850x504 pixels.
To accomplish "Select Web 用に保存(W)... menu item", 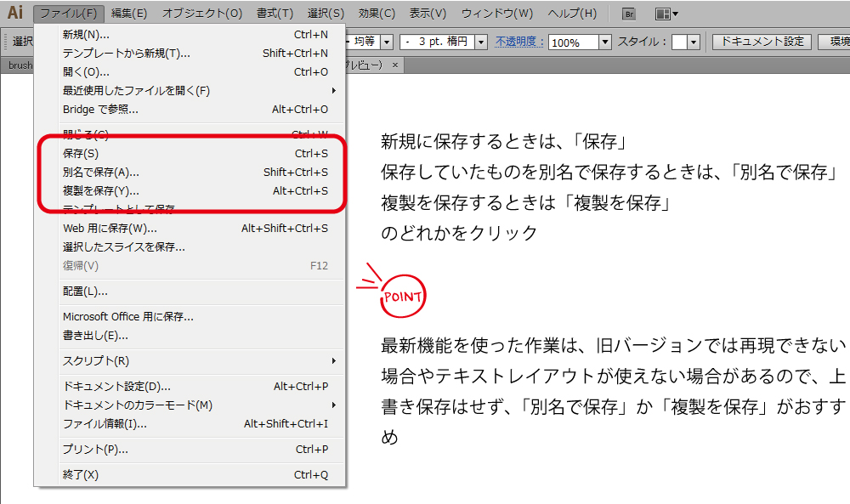I will point(110,229).
